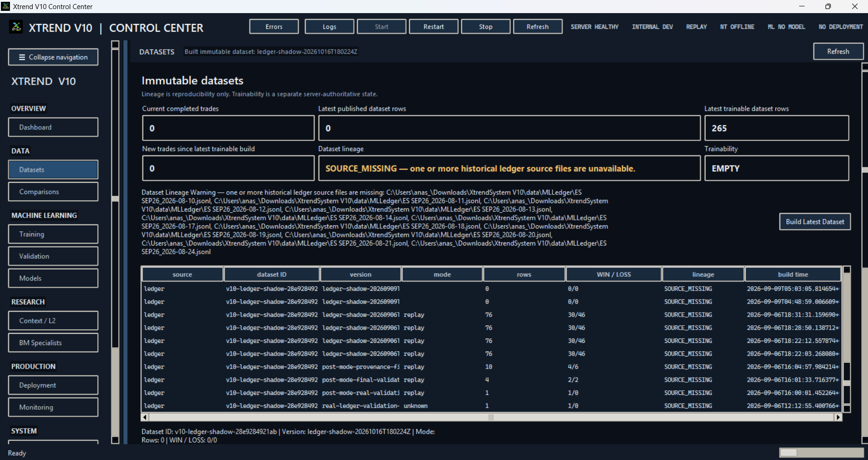
Task: Navigate to Deployment page
Action: [53, 385]
